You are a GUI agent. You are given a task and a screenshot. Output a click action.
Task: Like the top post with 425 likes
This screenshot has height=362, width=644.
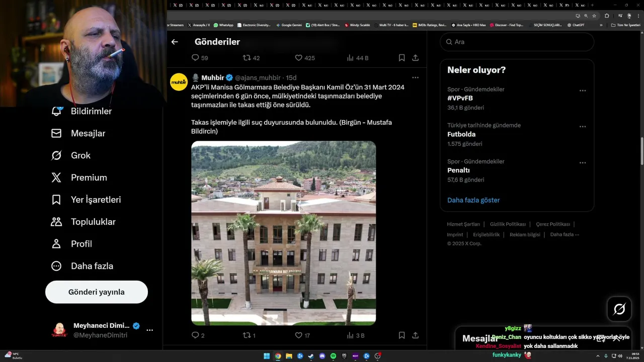point(304,58)
